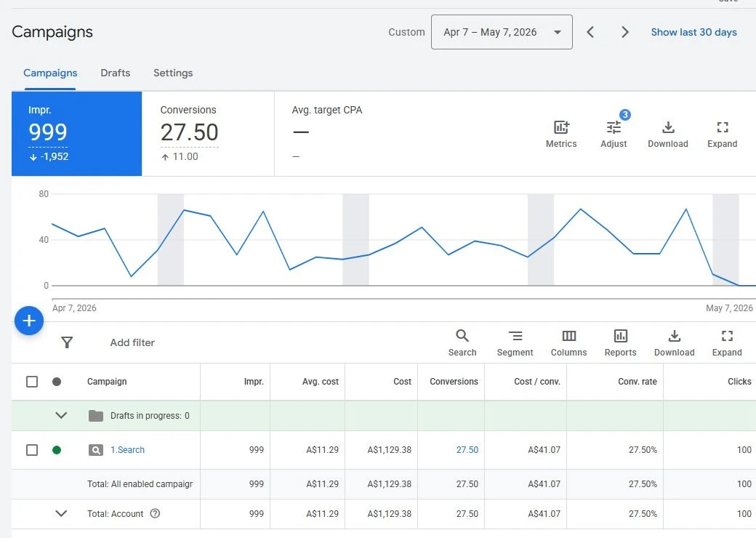756x538 pixels.
Task: Click the chart line peak near May
Action: [x=686, y=209]
